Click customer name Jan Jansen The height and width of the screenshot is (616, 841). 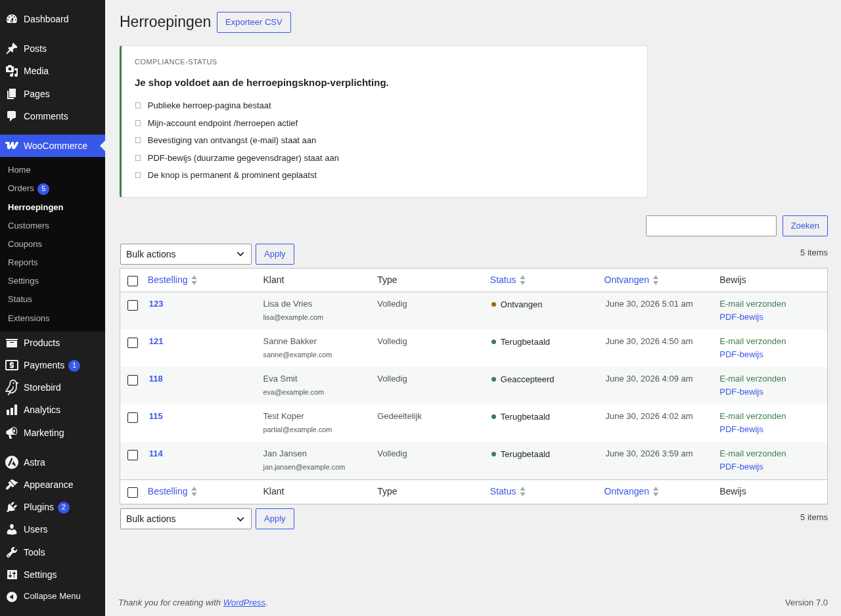tap(285, 454)
